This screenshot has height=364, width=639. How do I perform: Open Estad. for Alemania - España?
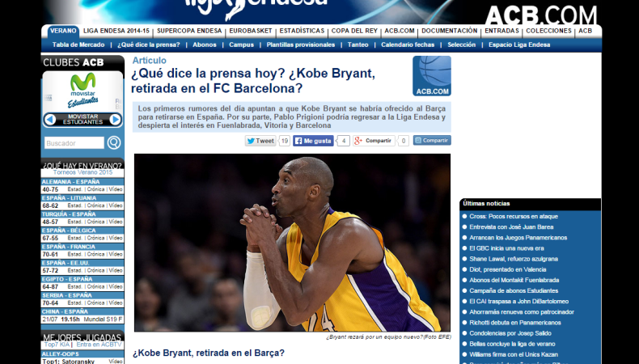pyautogui.click(x=75, y=189)
